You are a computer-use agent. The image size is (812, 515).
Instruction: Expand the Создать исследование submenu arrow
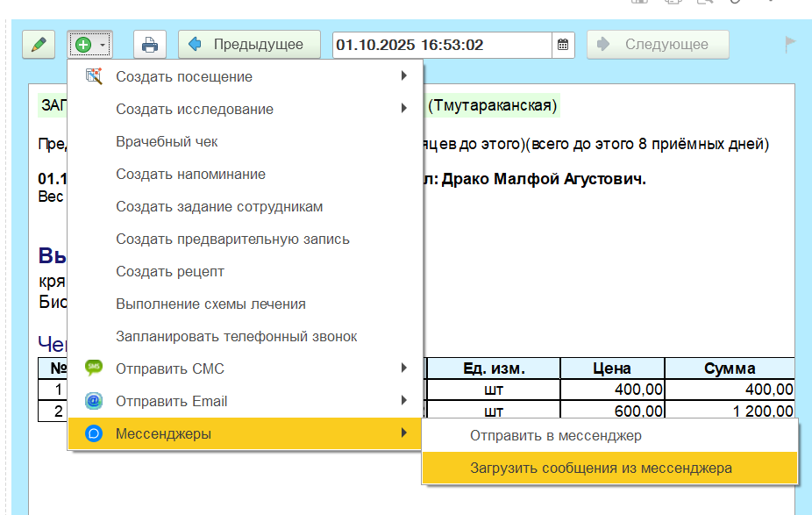point(404,108)
